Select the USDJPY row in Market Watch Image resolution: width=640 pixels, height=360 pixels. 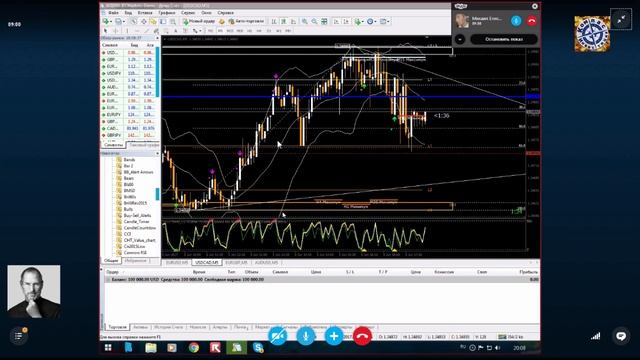point(129,73)
